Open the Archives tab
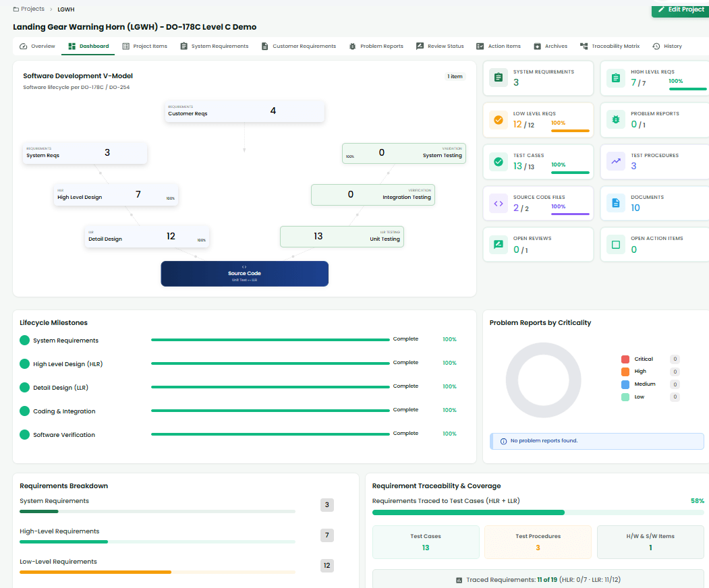The width and height of the screenshot is (709, 588). click(x=550, y=46)
